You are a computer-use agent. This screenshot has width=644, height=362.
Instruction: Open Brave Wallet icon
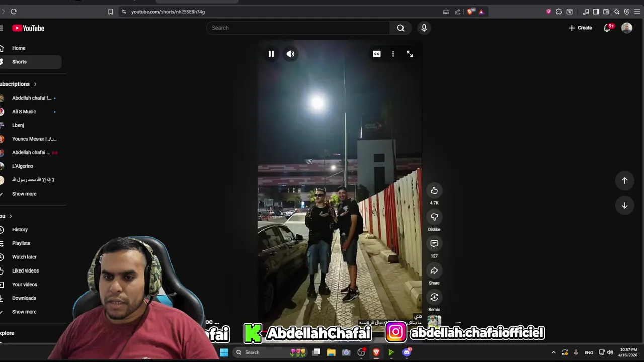[606, 12]
